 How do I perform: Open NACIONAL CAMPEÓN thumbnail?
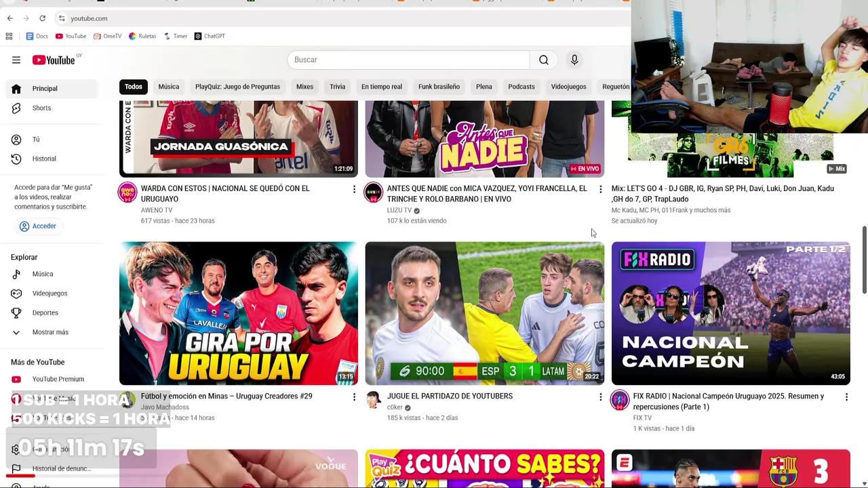[x=731, y=313]
